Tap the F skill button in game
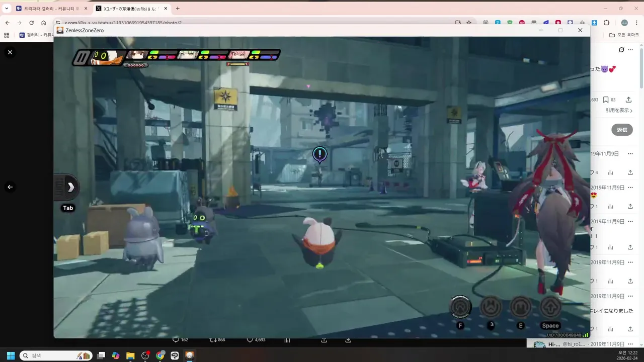 click(x=460, y=307)
